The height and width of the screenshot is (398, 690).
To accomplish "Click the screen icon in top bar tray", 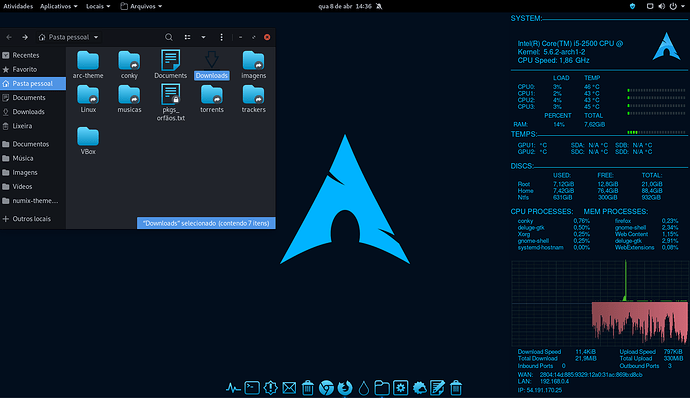I will (650, 6).
